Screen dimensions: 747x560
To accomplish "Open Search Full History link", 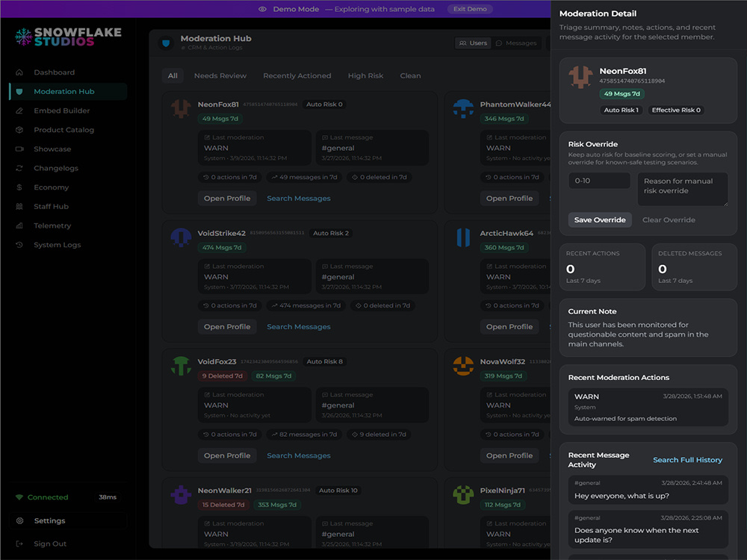I will point(687,459).
